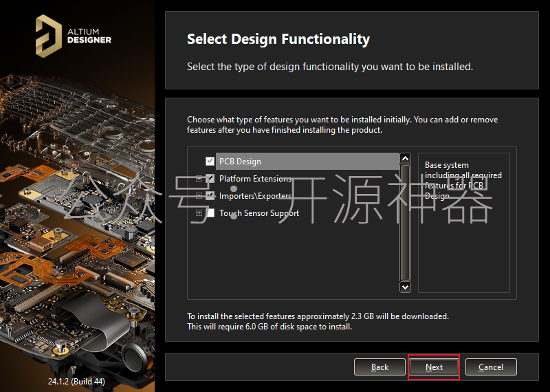Viewport: 550px width, 392px height.
Task: Click the feature list vertical scrollbar track
Action: tap(405, 223)
